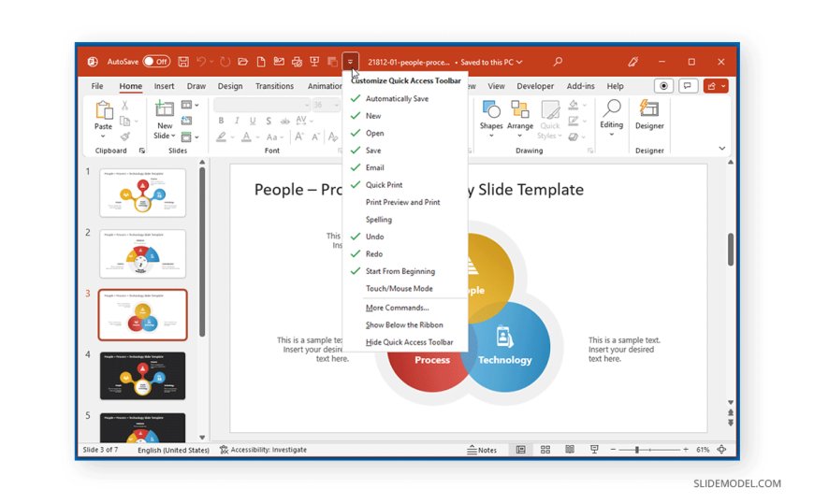Check the Touch/Mouse Mode option
The height and width of the screenshot is (504, 814).
tap(399, 289)
